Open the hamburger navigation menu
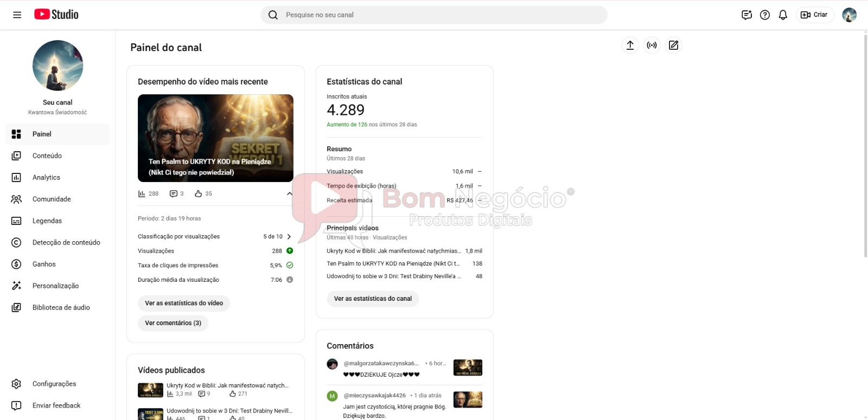The height and width of the screenshot is (420, 868). 17,15
